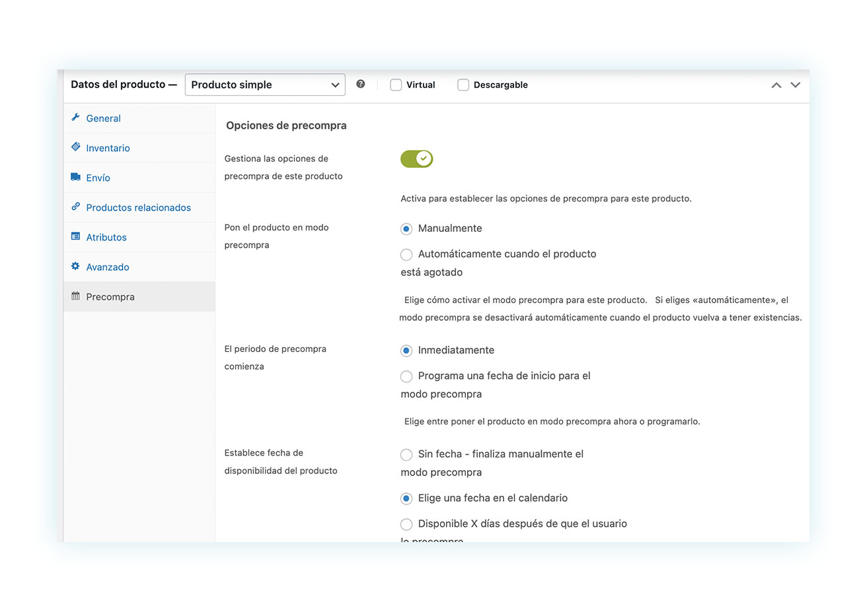Select Sin fecha - finaliza manualmente option
The width and height of the screenshot is (859, 616).
(406, 454)
